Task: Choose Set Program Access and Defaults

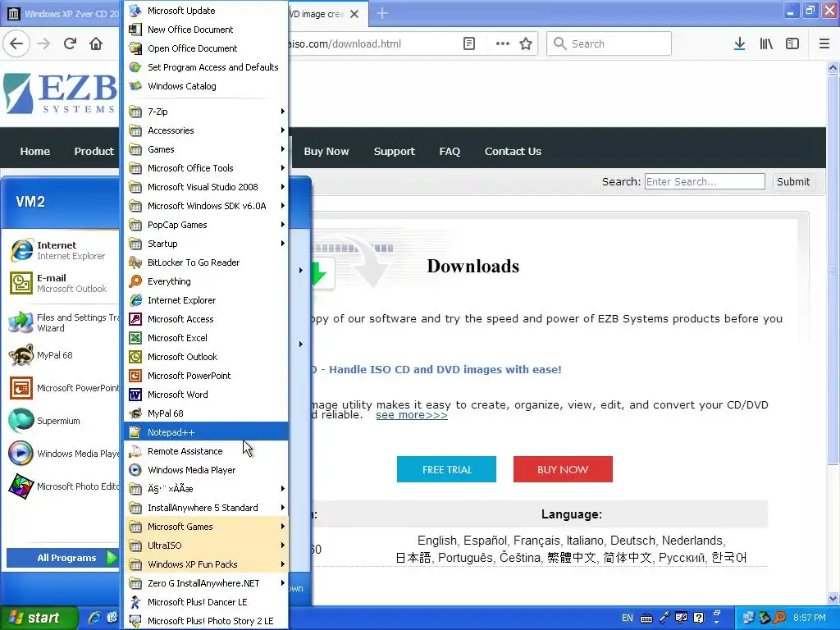Action: pos(206,67)
